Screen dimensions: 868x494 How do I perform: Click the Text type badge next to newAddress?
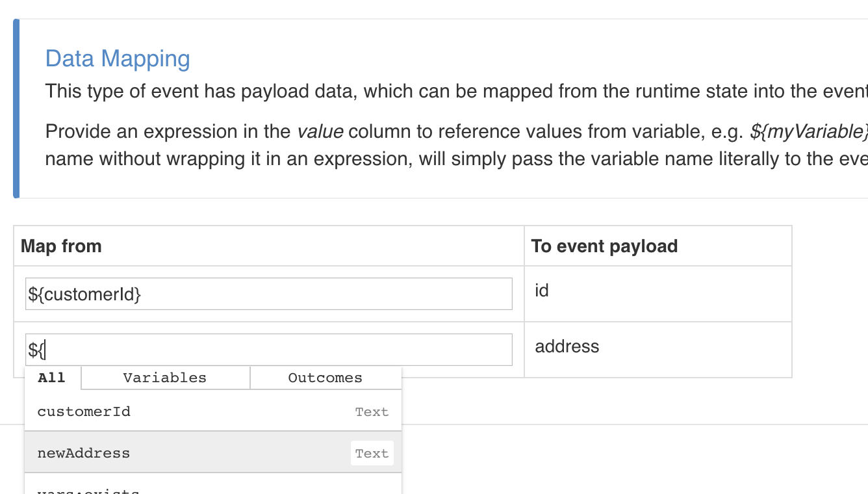pos(372,453)
